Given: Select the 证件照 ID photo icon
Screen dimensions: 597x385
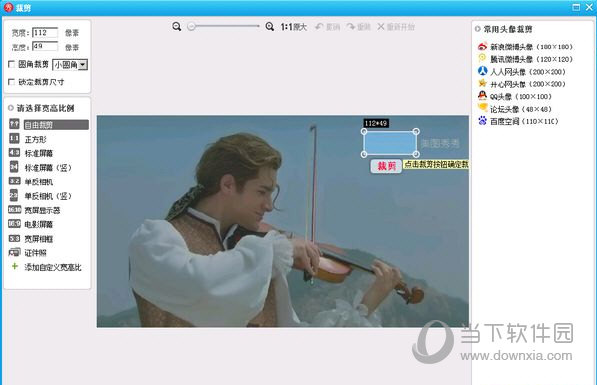Looking at the screenshot, I should pyautogui.click(x=14, y=252).
